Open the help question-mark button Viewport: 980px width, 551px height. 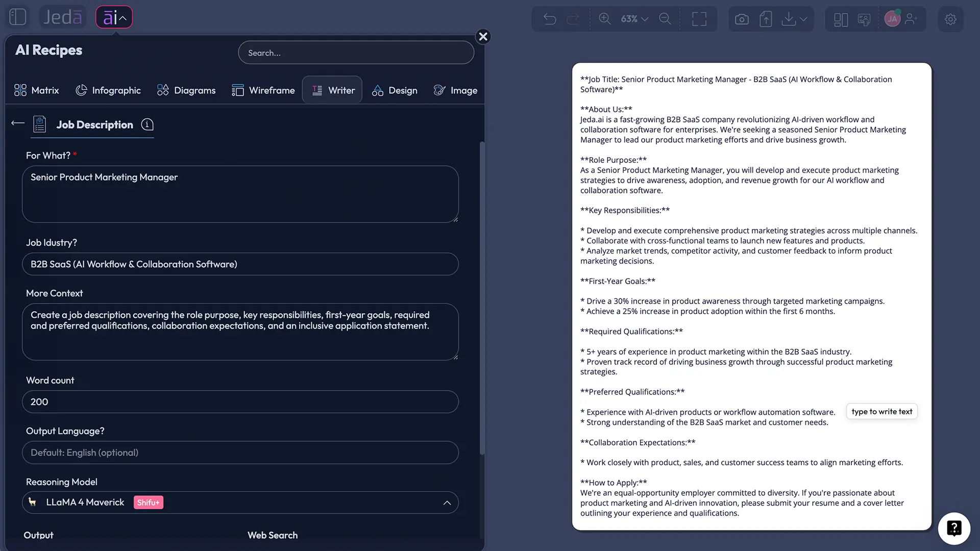point(954,529)
